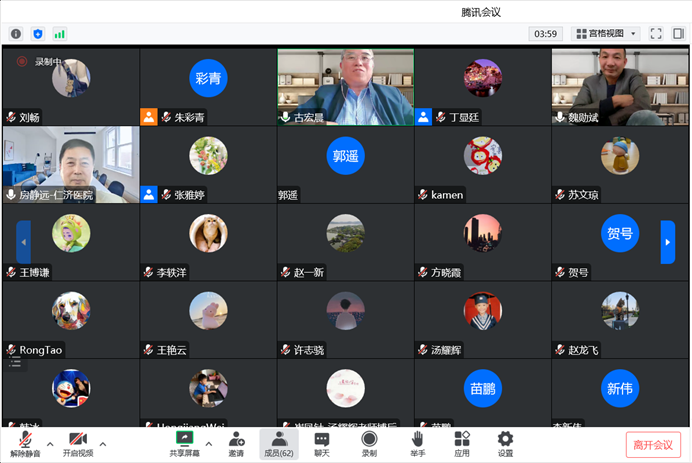
Task: Raise hand using the 举手 icon
Action: pos(417,443)
